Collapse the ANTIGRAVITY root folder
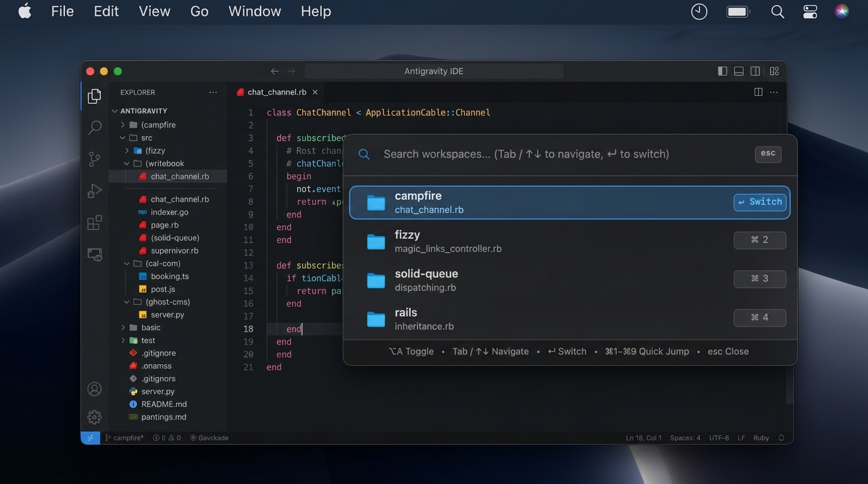Screen dimensions: 868x484 coord(115,111)
